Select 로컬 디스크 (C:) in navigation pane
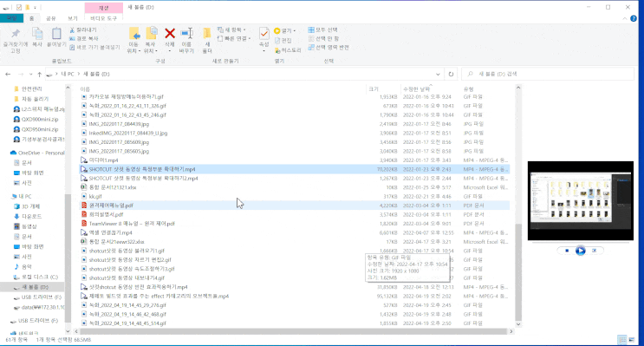The height and width of the screenshot is (346, 644). (40, 277)
